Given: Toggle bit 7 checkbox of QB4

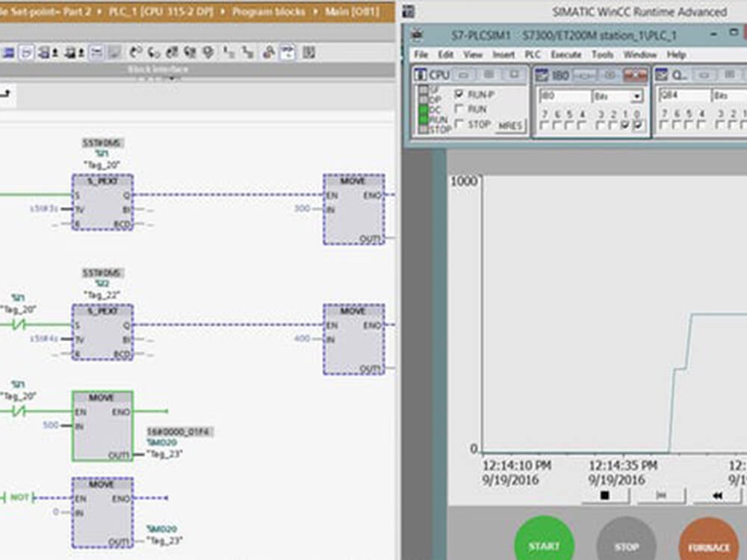Looking at the screenshot, I should tap(663, 125).
